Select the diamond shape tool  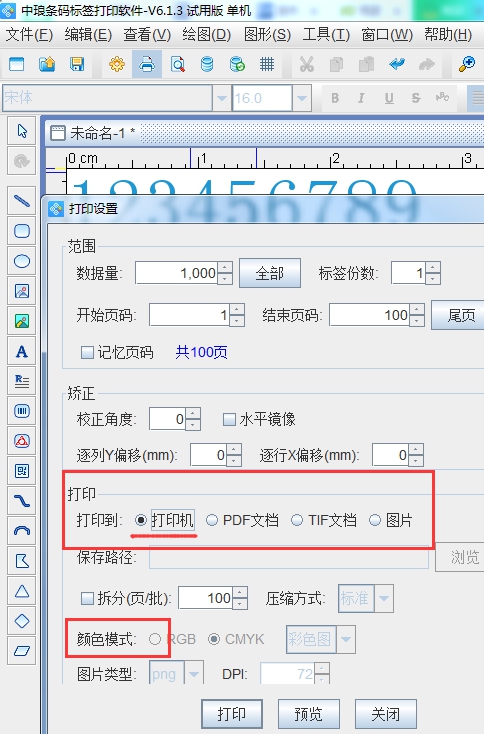tap(22, 621)
